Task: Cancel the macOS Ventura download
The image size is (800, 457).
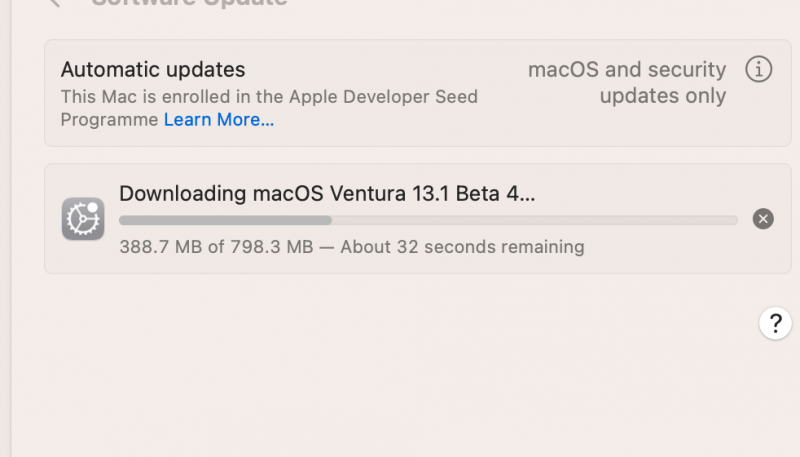Action: (763, 219)
